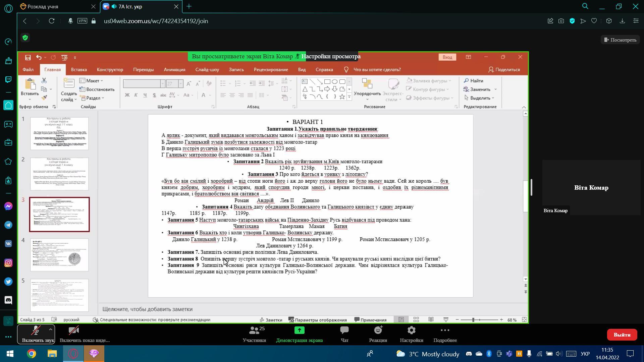Open the Подробнее more options icon
Screen dimensions: 644x362
tap(445, 334)
